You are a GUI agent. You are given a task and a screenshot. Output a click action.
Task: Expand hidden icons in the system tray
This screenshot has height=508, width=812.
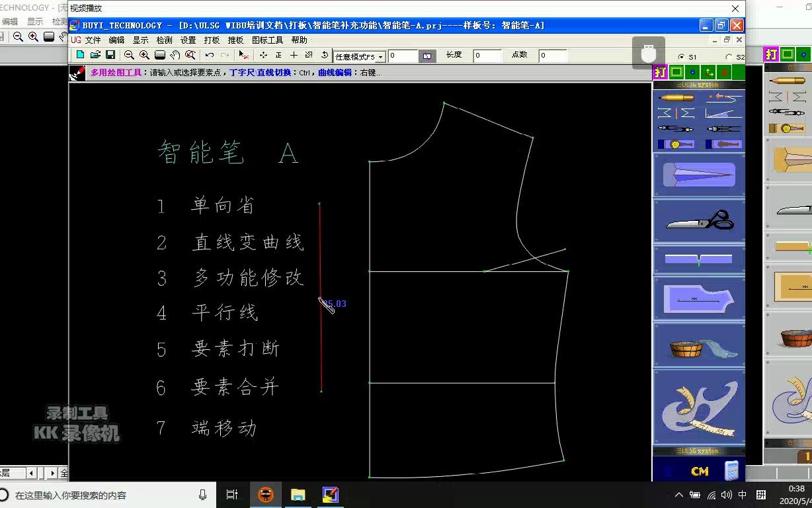pyautogui.click(x=679, y=493)
